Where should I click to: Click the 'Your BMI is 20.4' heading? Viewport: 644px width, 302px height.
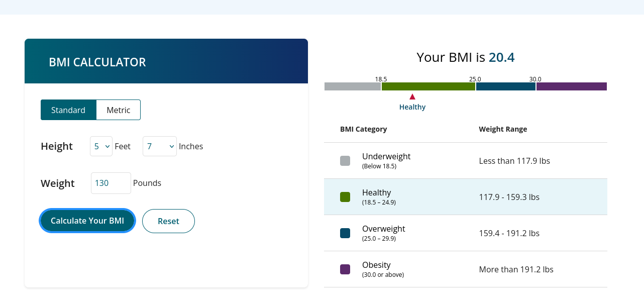coord(466,57)
